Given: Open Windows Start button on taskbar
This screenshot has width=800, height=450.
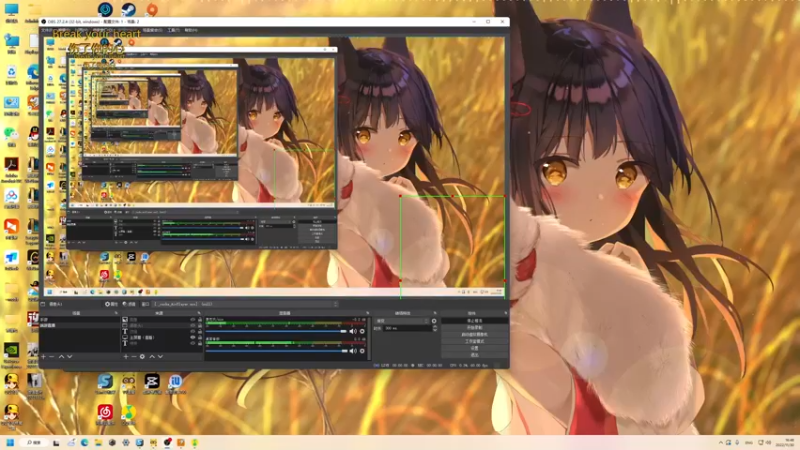Looking at the screenshot, I should point(10,442).
